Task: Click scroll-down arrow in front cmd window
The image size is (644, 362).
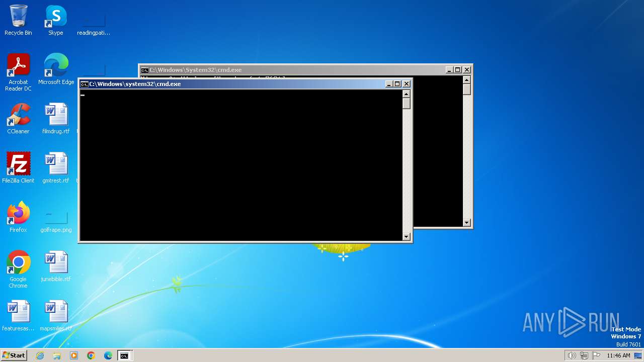Action: (407, 237)
